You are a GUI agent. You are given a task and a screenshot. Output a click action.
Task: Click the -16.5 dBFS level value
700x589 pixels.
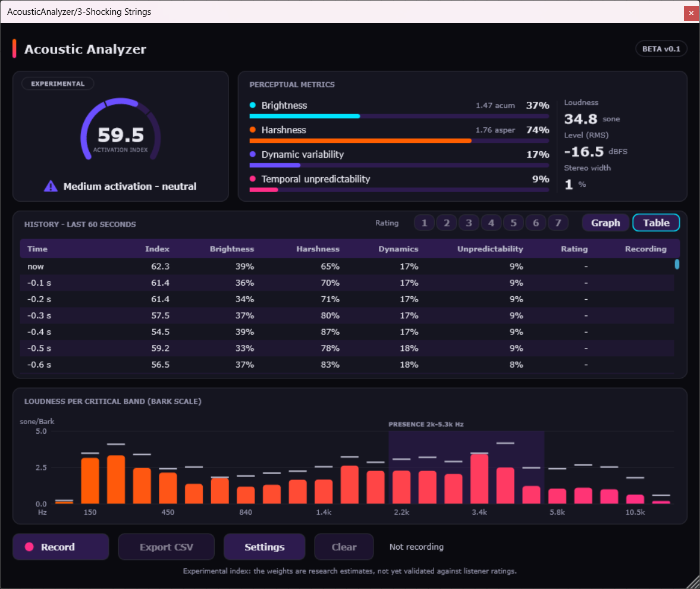(x=584, y=151)
